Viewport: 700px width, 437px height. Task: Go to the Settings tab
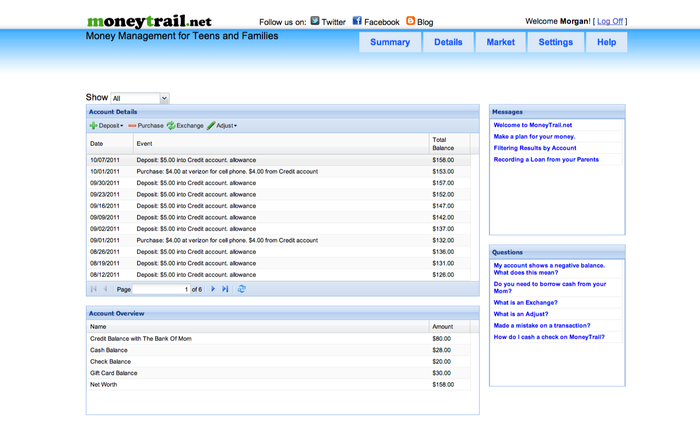pos(555,42)
